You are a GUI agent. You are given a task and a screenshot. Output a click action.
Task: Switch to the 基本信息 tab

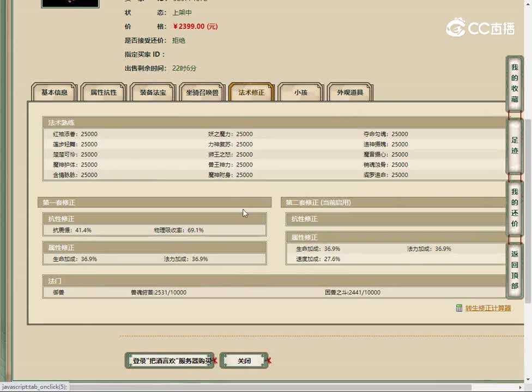[55, 93]
